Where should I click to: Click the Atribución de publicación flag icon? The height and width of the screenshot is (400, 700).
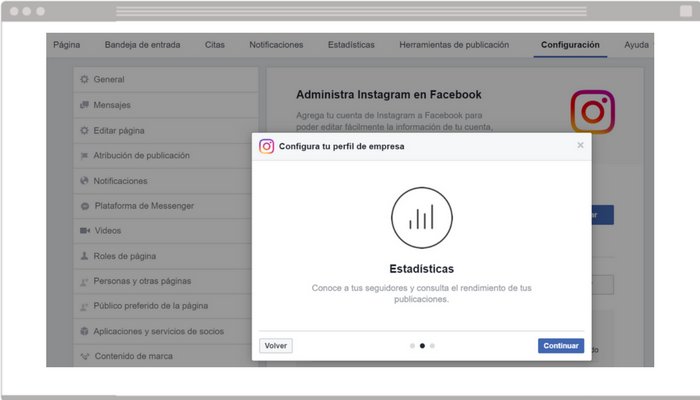(x=84, y=156)
